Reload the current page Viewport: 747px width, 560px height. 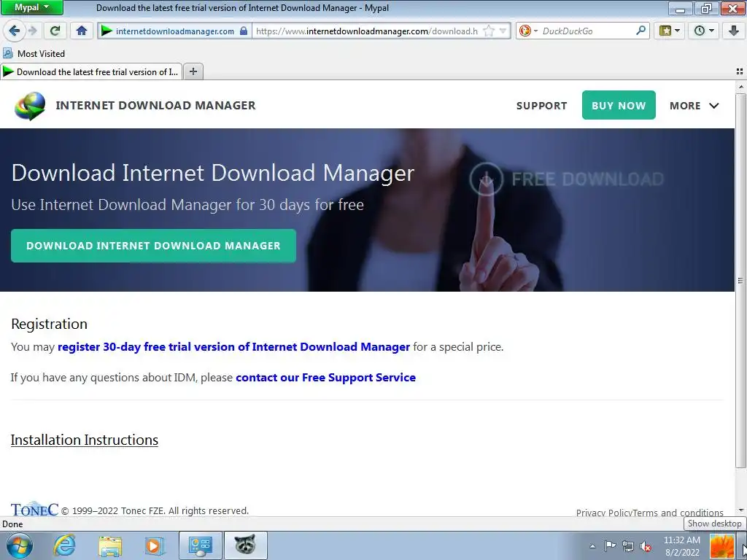[x=55, y=31]
